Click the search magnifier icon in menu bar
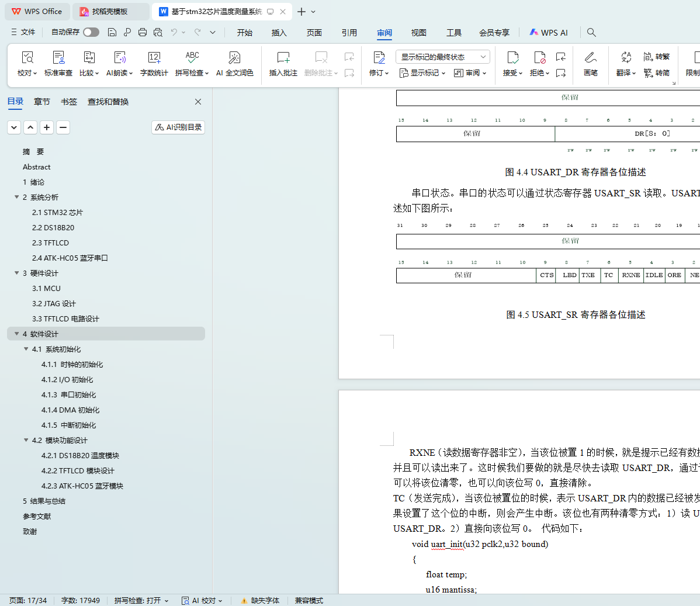The image size is (700, 606). pyautogui.click(x=591, y=33)
